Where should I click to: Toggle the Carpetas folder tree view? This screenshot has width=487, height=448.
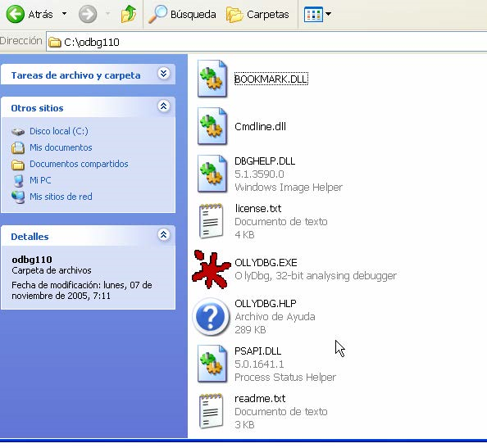tap(257, 14)
